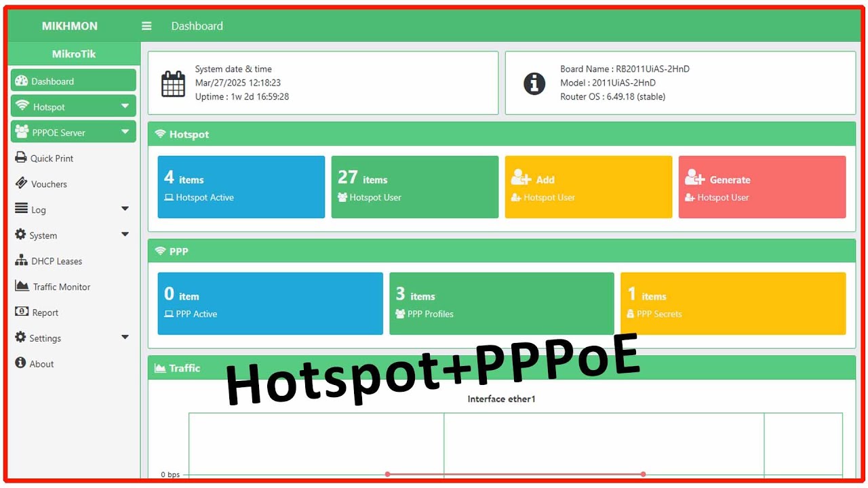Click the Vouchers ticket icon
The image size is (868, 488).
pyautogui.click(x=21, y=183)
